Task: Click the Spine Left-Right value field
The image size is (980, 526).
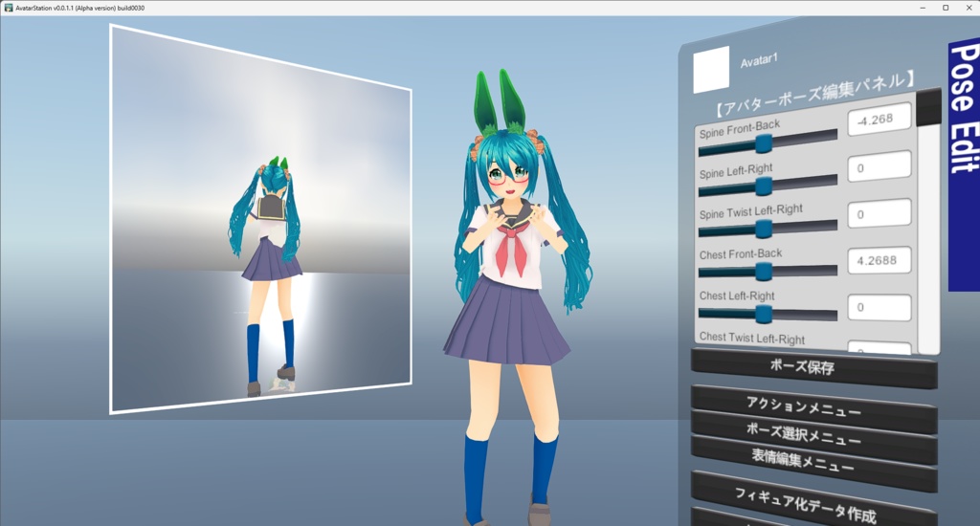Action: pyautogui.click(x=880, y=166)
